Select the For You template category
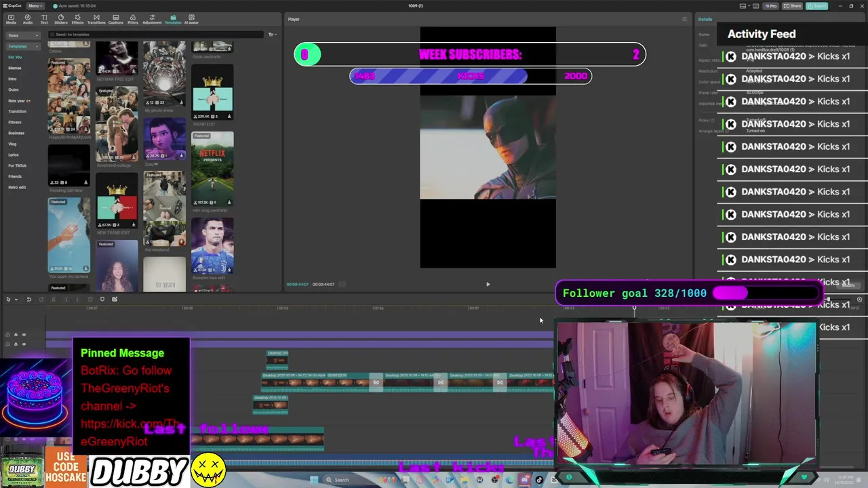This screenshot has width=868, height=488. pyautogui.click(x=15, y=57)
